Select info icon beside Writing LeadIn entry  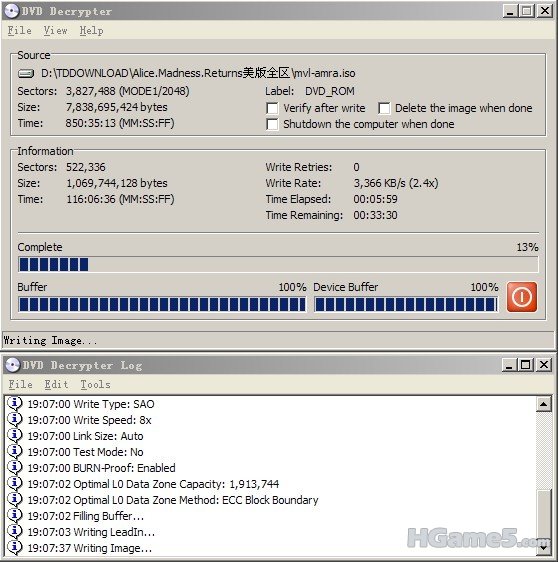coord(15,532)
